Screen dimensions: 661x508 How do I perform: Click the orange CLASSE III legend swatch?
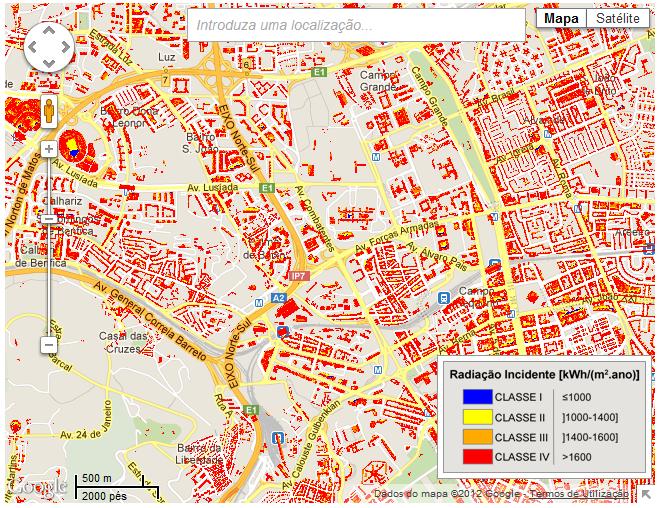pyautogui.click(x=477, y=437)
